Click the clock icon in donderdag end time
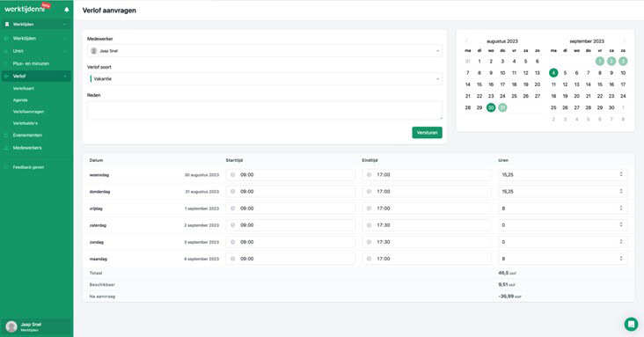 (369, 192)
